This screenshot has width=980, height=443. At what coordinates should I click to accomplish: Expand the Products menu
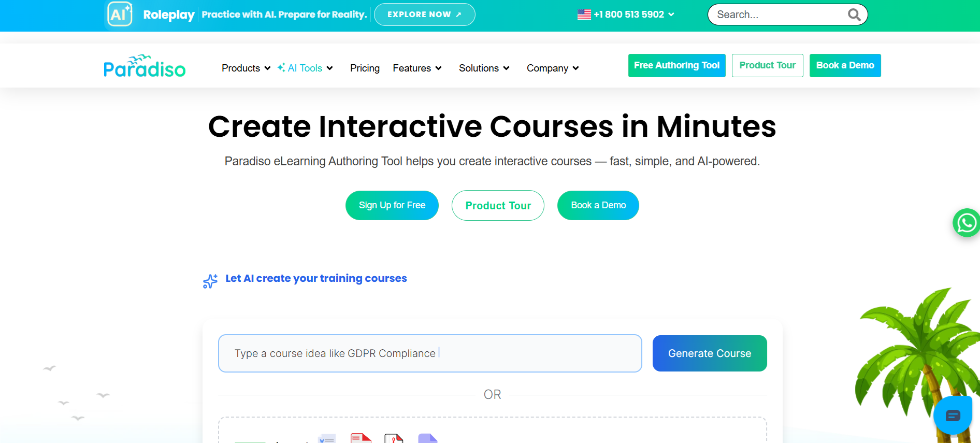pyautogui.click(x=246, y=68)
